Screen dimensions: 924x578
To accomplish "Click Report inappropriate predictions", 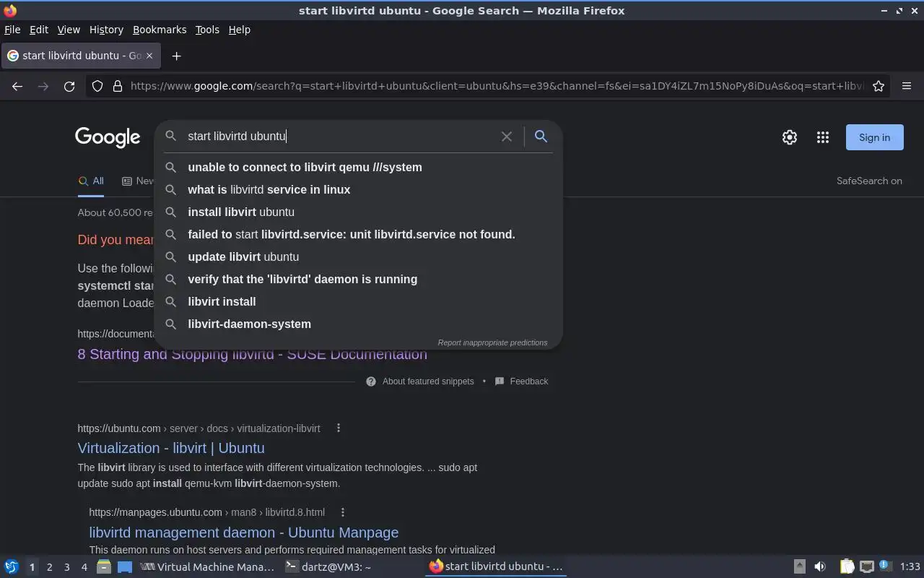I will [492, 342].
